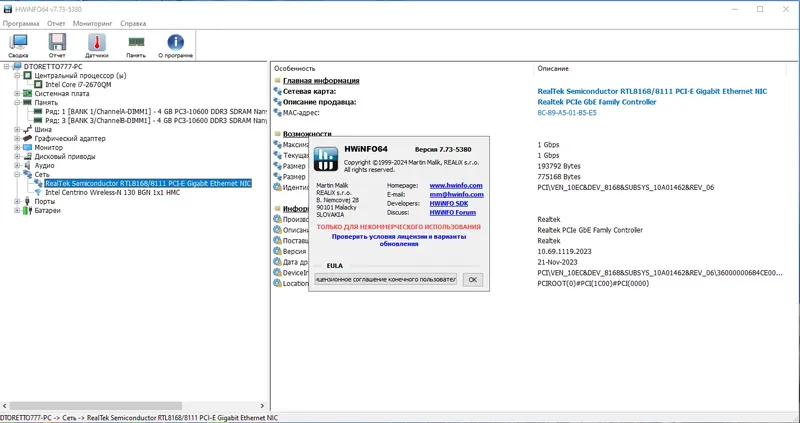Viewport: 800px width, 423px height.
Task: Click the 775168 Bytes value
Action: [x=559, y=177]
